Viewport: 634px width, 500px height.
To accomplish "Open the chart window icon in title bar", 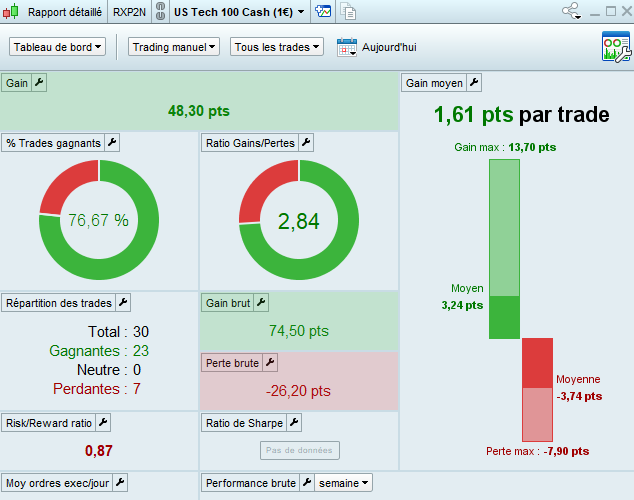I will pos(323,11).
